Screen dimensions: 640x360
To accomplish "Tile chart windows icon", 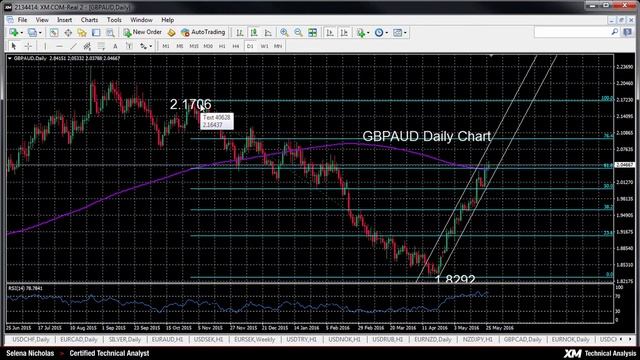I will pyautogui.click(x=312, y=32).
